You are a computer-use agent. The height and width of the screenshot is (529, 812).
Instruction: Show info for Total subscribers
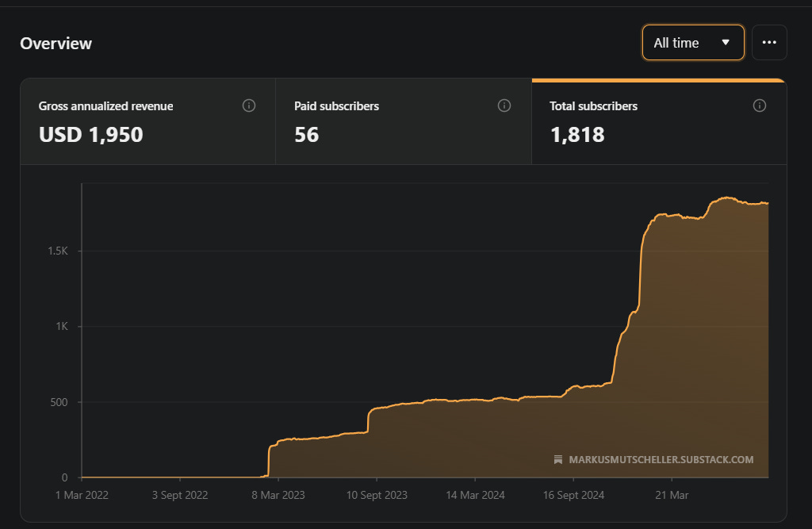tap(759, 105)
